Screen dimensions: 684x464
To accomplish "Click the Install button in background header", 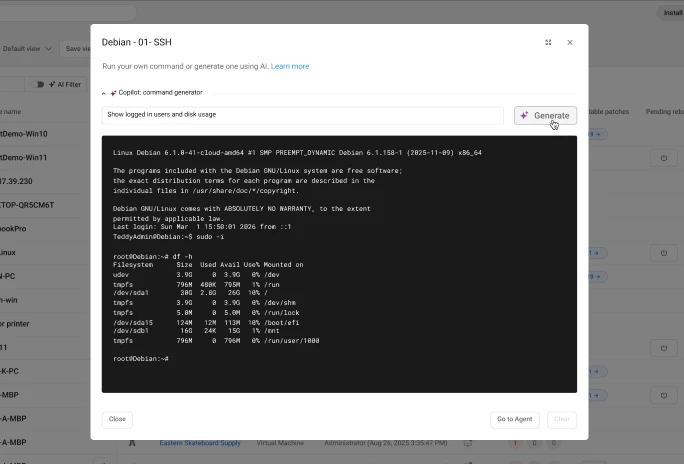I will [673, 13].
